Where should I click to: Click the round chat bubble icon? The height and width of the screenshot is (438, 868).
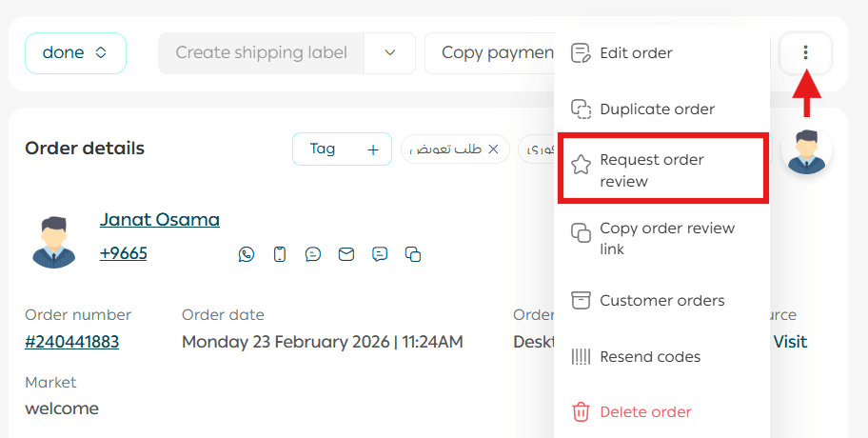click(313, 254)
